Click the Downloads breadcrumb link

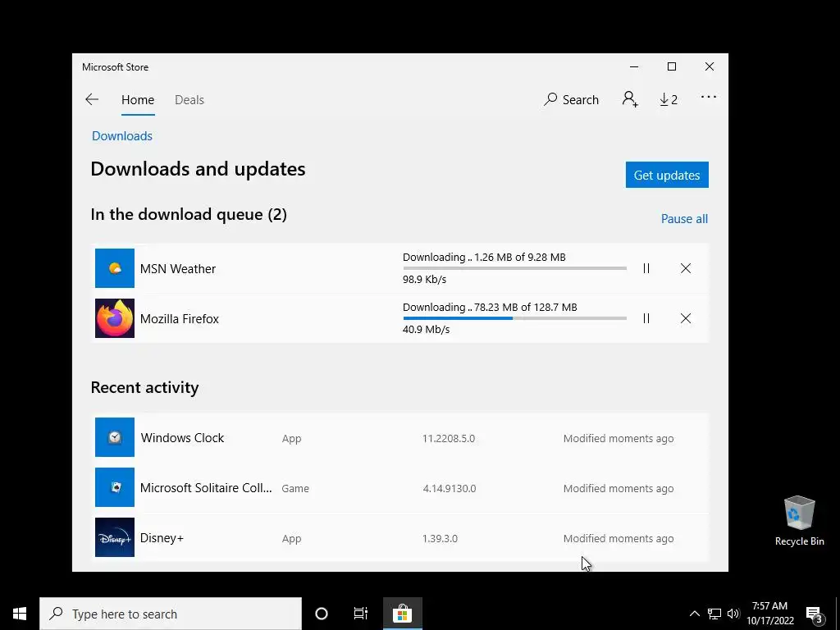coord(122,136)
